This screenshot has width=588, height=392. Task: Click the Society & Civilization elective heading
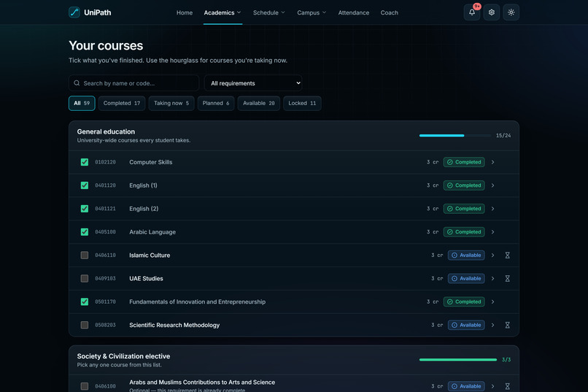coord(123,356)
